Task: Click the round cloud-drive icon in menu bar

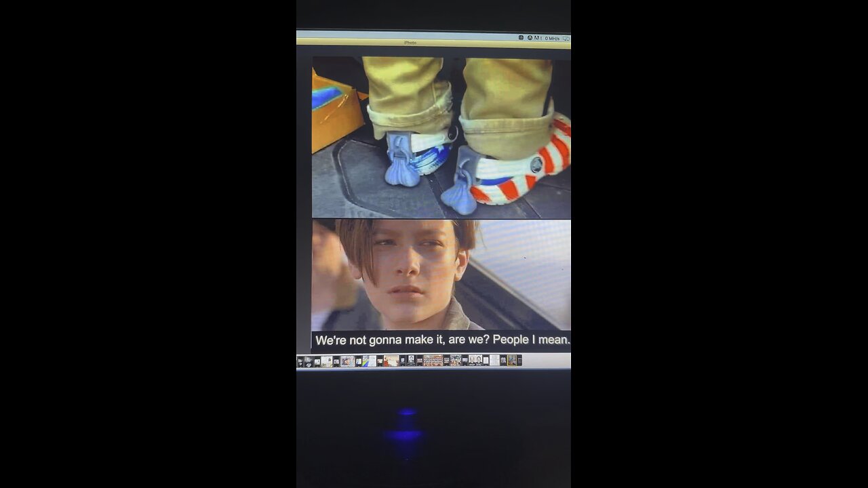Action: pos(530,38)
